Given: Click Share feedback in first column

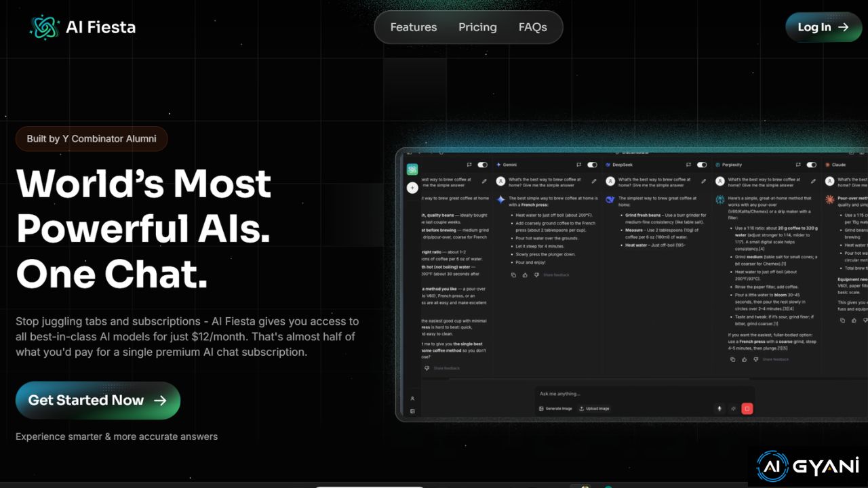Looking at the screenshot, I should pyautogui.click(x=447, y=368).
